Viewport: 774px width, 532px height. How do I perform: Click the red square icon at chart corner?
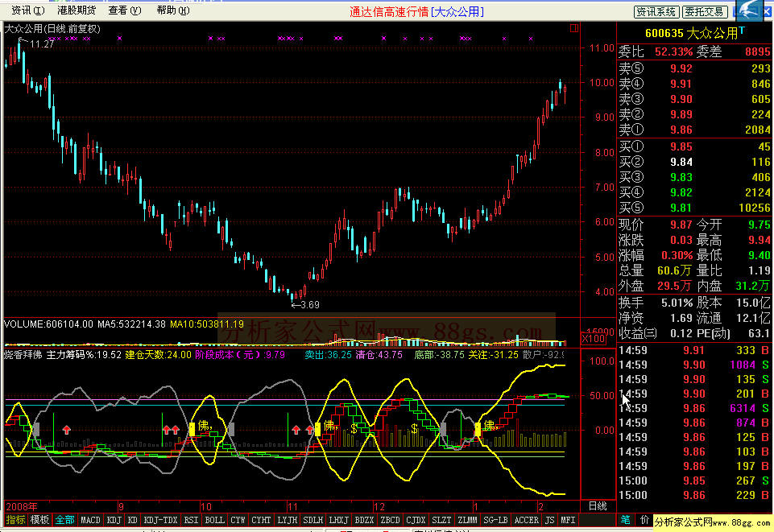pos(573,28)
